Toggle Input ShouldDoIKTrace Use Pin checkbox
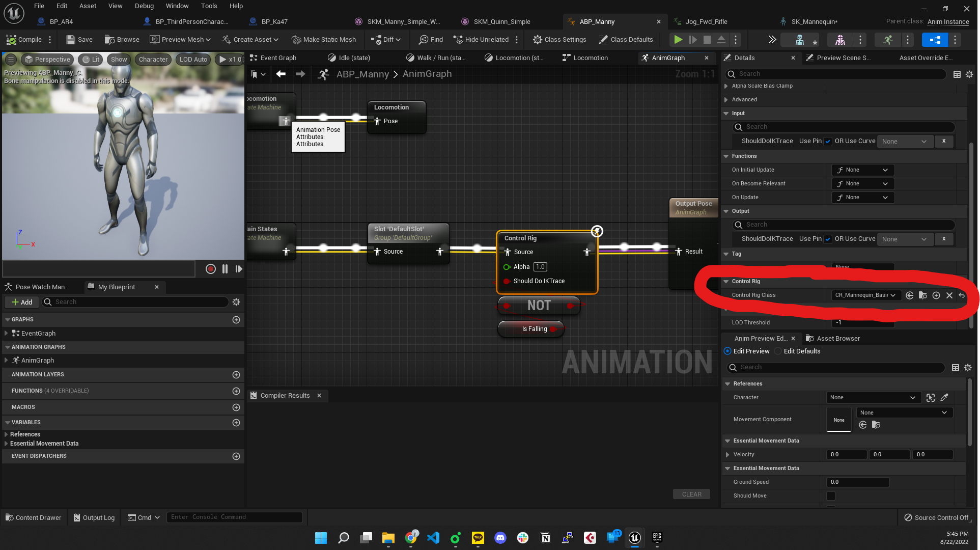This screenshot has width=980, height=550. (828, 142)
